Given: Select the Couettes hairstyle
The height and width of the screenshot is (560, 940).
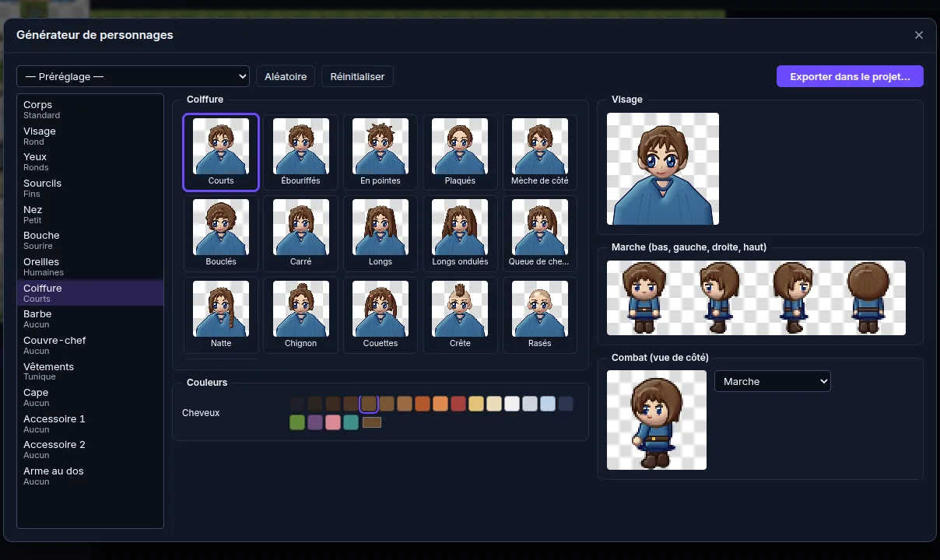Looking at the screenshot, I should click(381, 315).
